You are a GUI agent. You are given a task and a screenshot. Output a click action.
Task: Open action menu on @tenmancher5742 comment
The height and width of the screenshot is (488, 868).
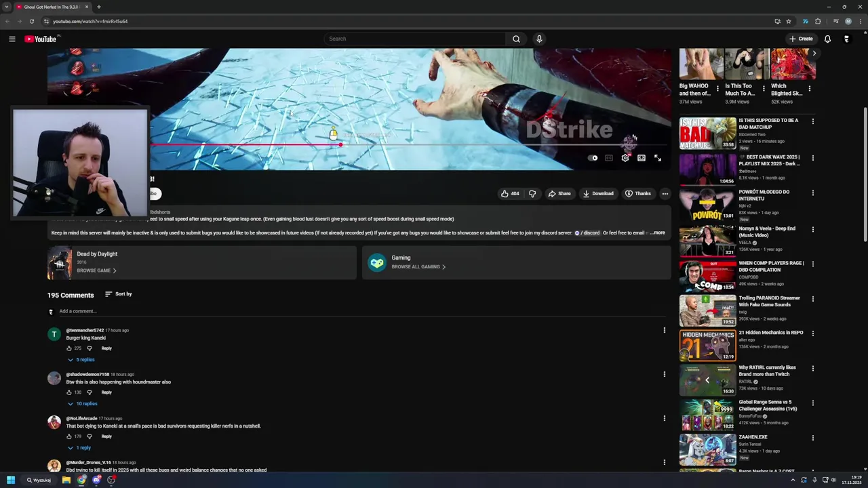pos(664,330)
